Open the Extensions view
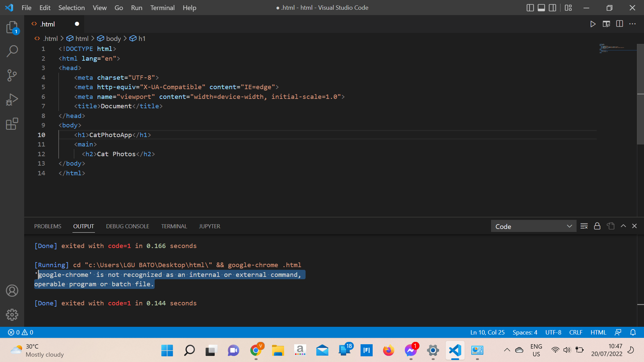This screenshot has height=362, width=644. pos(12,124)
